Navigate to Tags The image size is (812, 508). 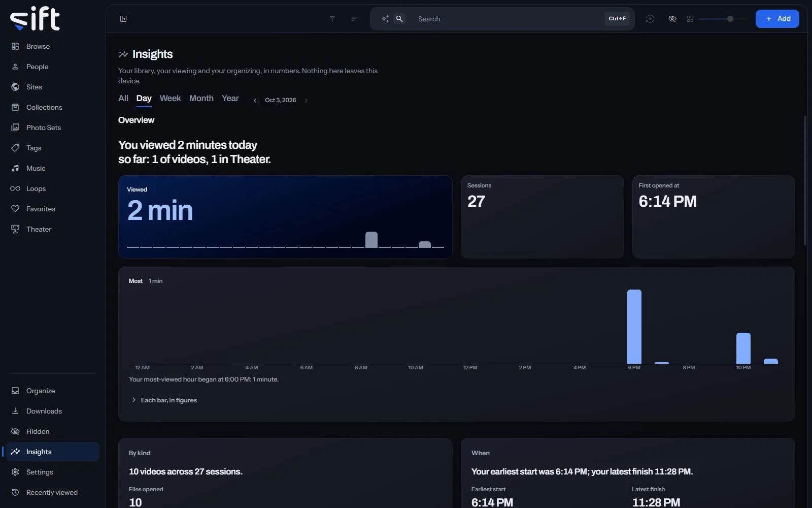(53, 148)
